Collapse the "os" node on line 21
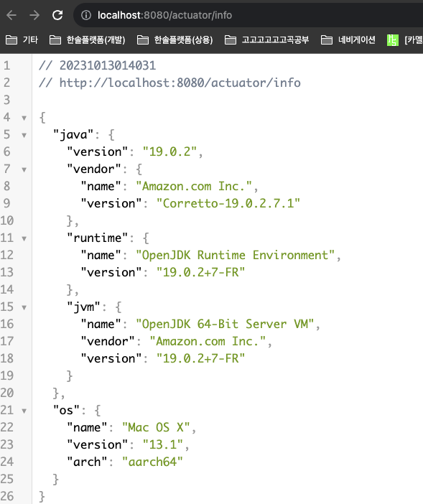This screenshot has width=423, height=504. tap(24, 411)
